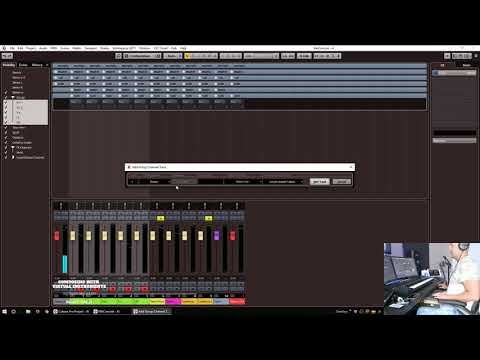480x360 pixels.
Task: Open the Configurations dropdown in the toolbar
Action: [x=143, y=56]
